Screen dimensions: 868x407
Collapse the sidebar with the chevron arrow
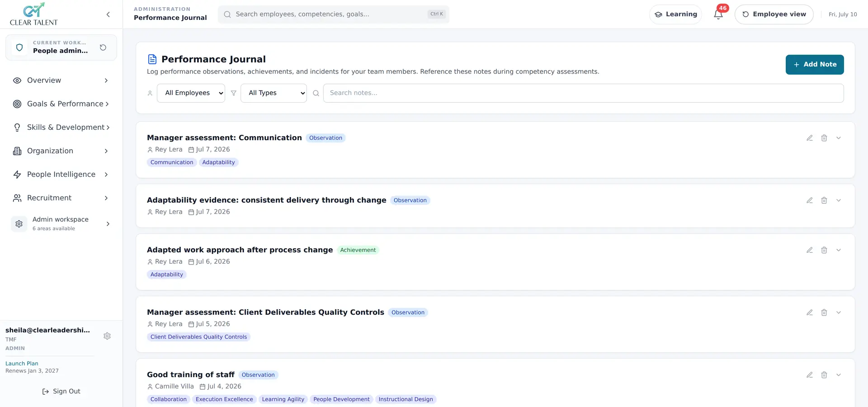point(108,14)
